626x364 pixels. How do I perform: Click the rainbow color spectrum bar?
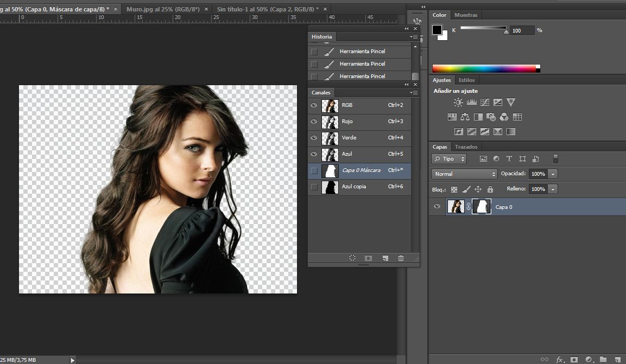point(483,68)
